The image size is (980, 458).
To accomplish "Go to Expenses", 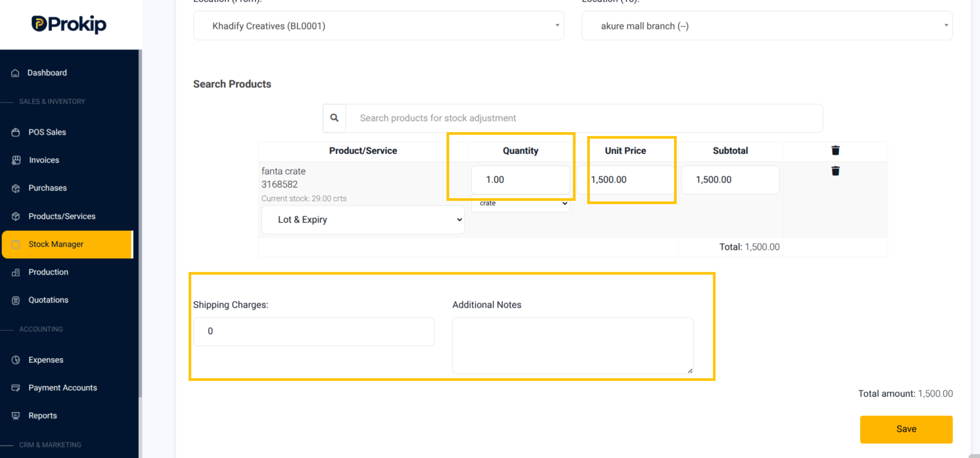I will click(46, 360).
